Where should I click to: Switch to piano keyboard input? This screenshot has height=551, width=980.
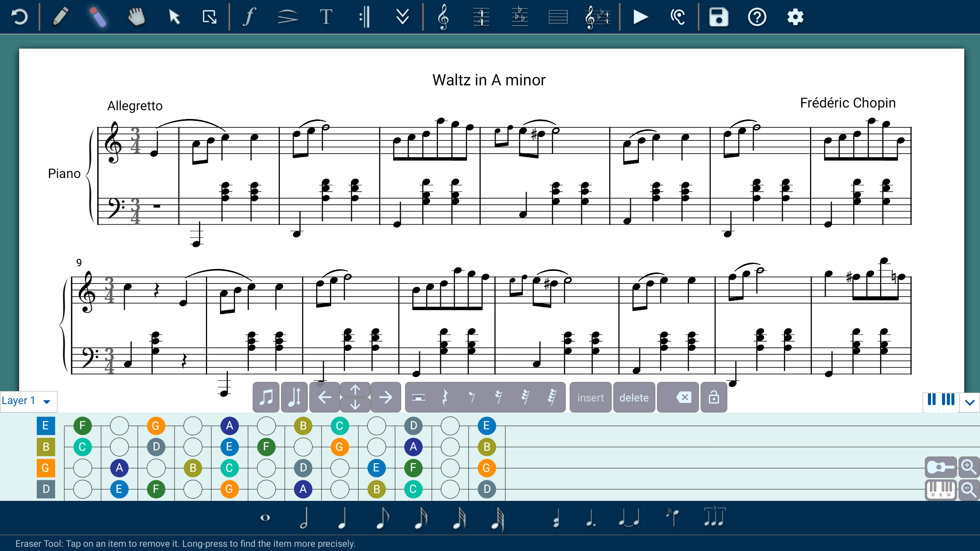(941, 490)
